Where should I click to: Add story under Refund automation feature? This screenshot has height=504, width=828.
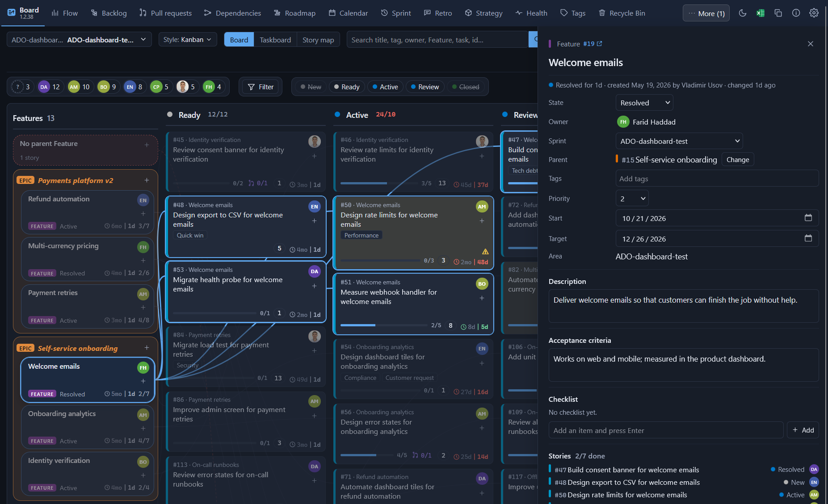pyautogui.click(x=143, y=213)
